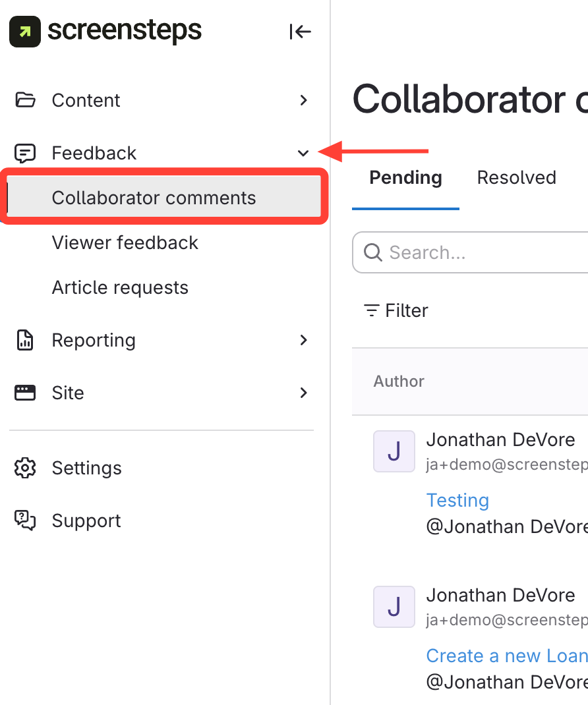Screen dimensions: 588x705
Task: Click the ScreenSteps logo icon
Action: click(x=24, y=32)
